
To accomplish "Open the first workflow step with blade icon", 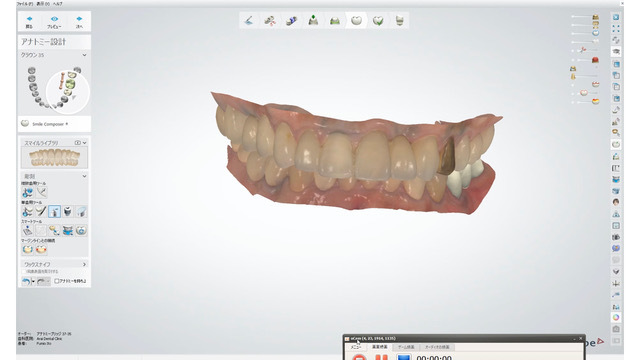I will click(x=249, y=20).
